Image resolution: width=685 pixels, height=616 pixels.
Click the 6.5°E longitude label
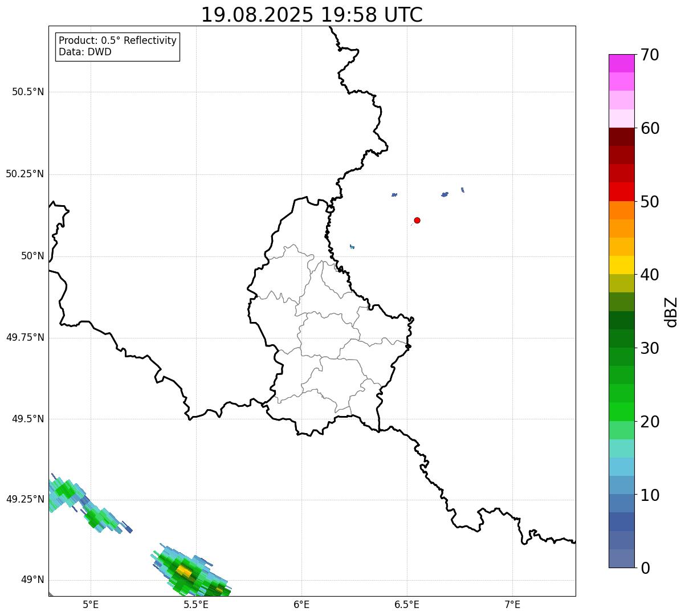point(407,604)
